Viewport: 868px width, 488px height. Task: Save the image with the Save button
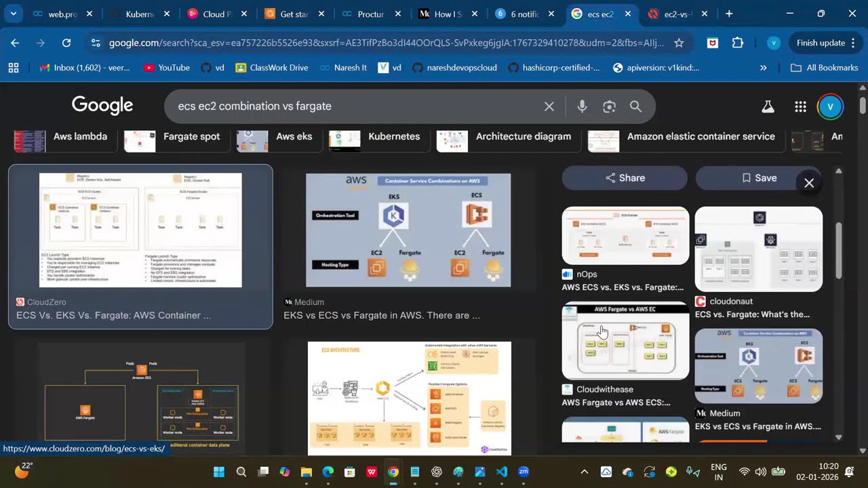(759, 178)
